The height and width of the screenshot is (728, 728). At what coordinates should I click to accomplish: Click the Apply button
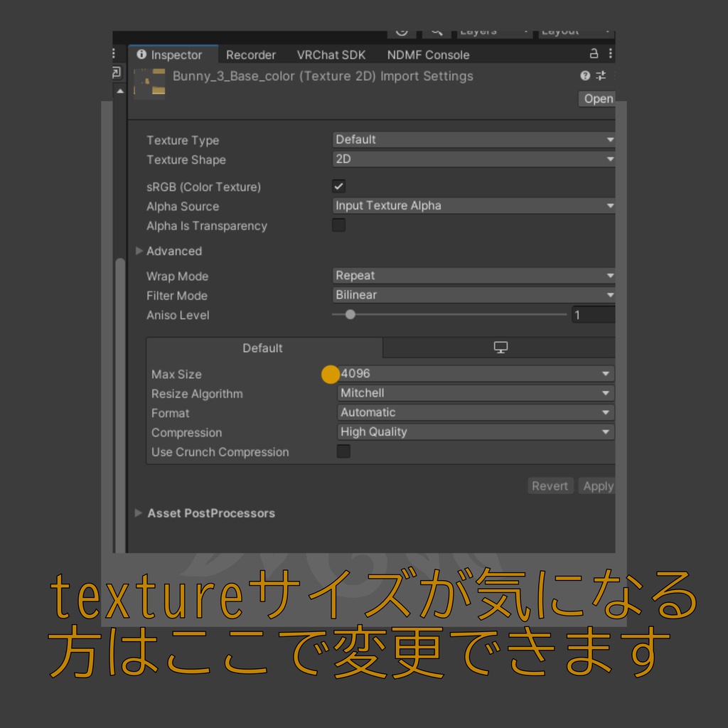coord(598,486)
